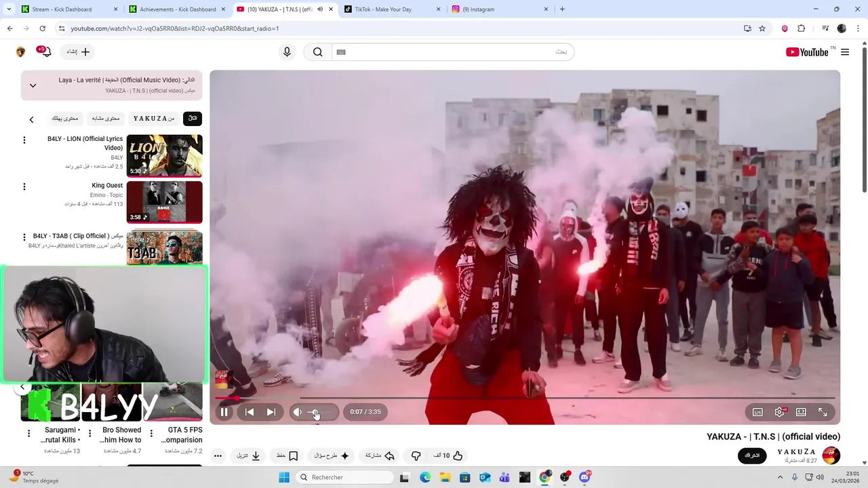Select the From YAKUZA filter chip

pyautogui.click(x=154, y=119)
